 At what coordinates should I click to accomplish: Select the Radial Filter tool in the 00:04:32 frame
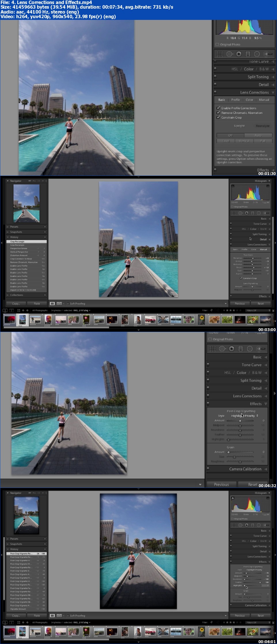[250, 349]
